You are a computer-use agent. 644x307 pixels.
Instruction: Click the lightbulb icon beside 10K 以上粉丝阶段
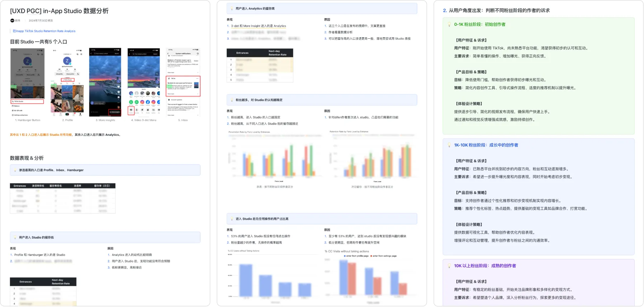[x=449, y=266]
